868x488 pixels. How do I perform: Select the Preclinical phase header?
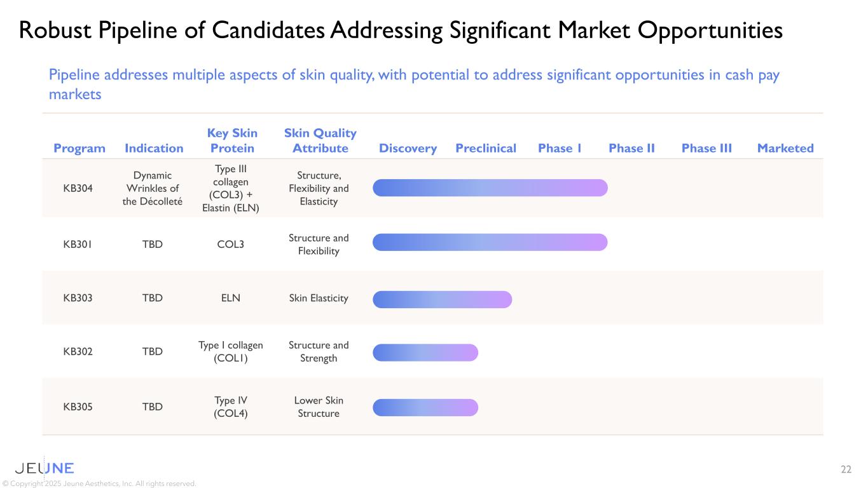coord(486,148)
